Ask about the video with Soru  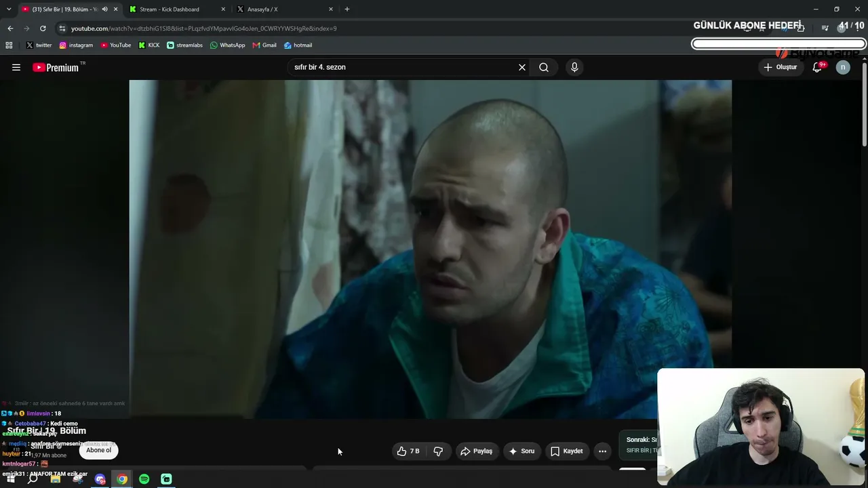click(x=521, y=451)
